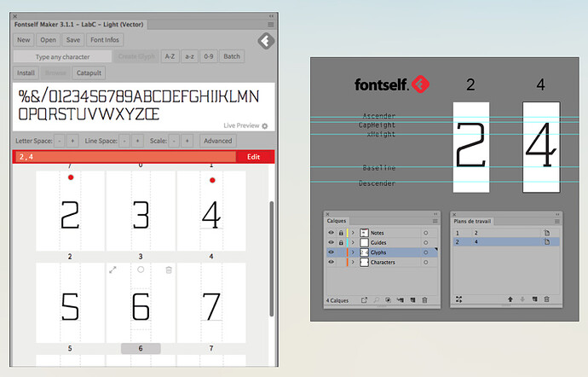Hide the Notes layer via eye icon
Image resolution: width=588 pixels, height=377 pixels.
click(331, 233)
